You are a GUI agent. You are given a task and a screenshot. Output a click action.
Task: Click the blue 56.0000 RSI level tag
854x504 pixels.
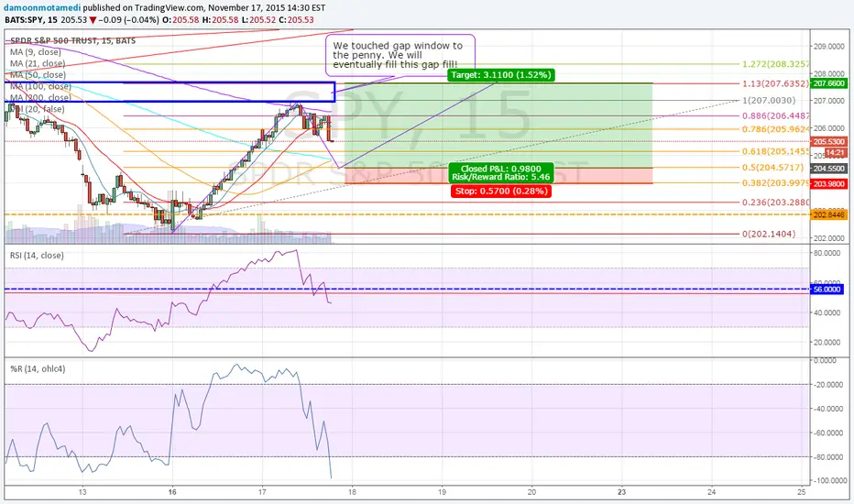click(x=827, y=290)
